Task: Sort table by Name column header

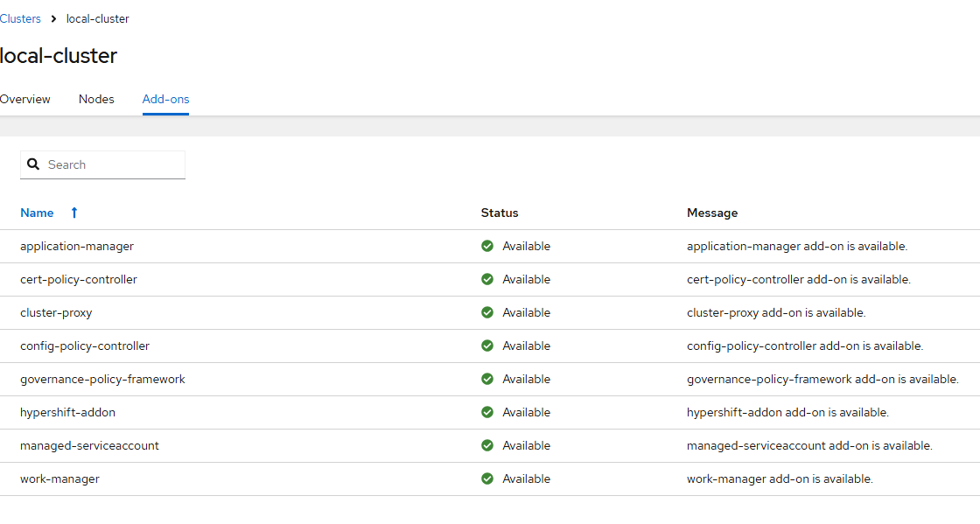Action: [x=37, y=213]
